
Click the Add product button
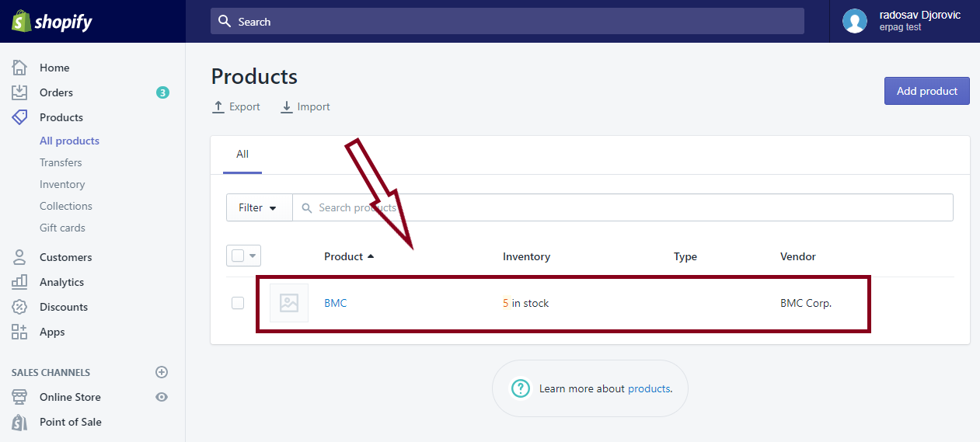pyautogui.click(x=926, y=91)
